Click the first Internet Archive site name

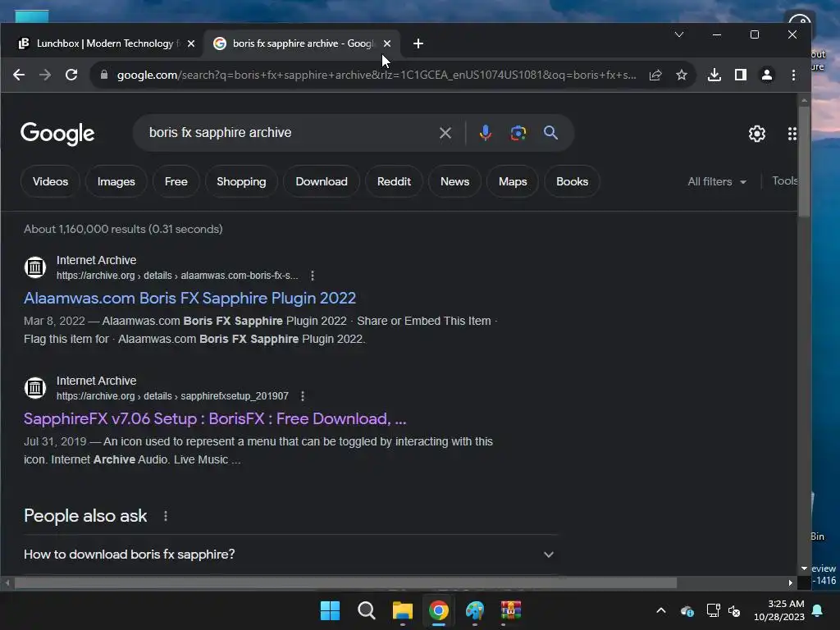97,260
